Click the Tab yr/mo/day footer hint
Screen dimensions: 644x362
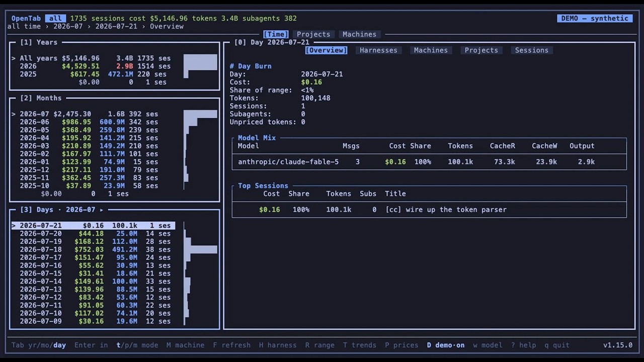(39, 345)
